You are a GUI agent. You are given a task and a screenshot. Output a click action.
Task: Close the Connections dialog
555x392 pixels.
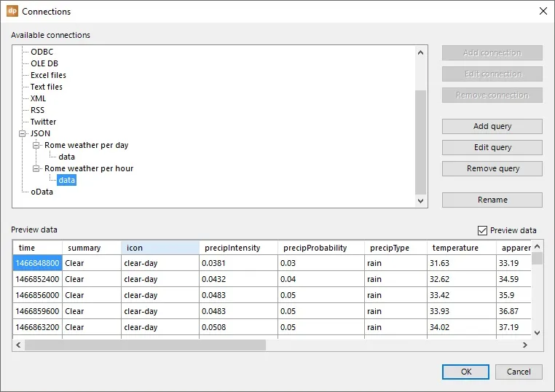pos(543,11)
